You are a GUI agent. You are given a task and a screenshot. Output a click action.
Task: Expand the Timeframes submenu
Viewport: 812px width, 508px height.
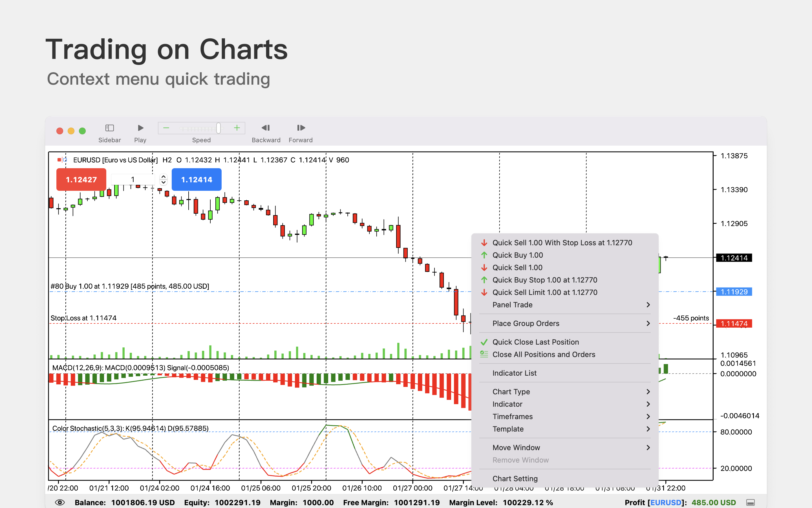click(565, 417)
